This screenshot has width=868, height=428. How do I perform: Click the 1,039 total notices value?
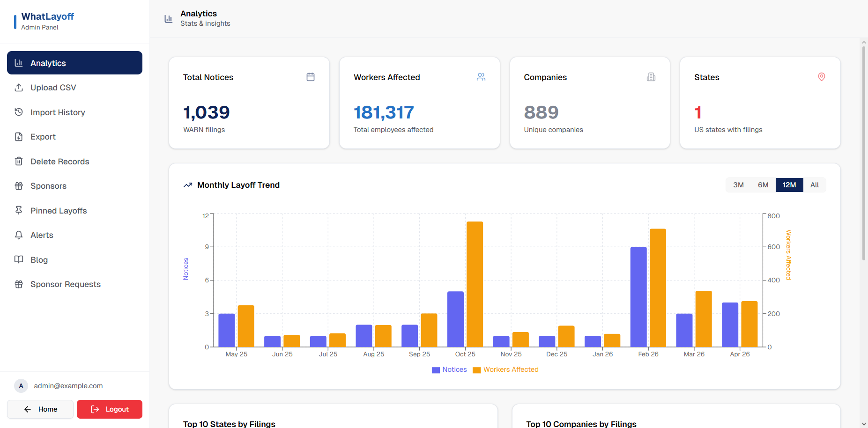point(207,112)
